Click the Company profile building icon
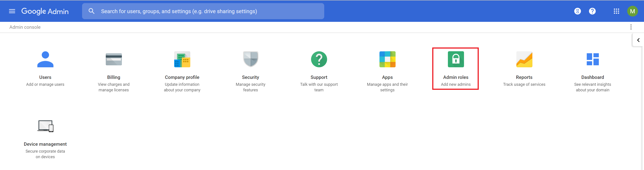Viewport: 644px width, 170px height. [x=182, y=59]
